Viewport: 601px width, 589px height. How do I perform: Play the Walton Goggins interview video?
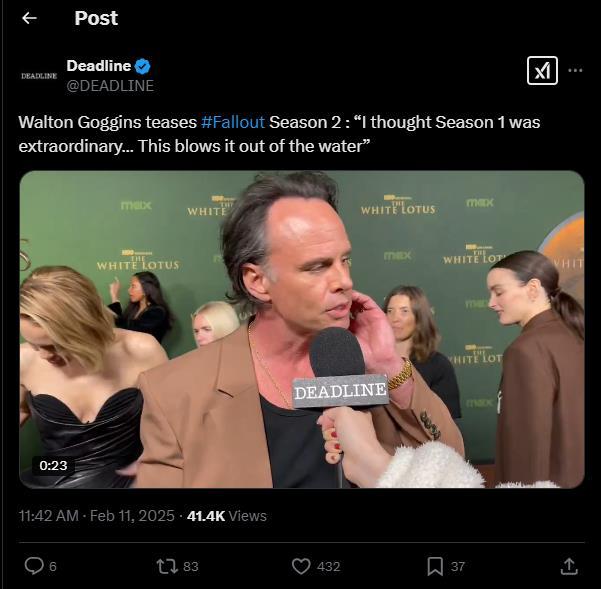click(301, 329)
